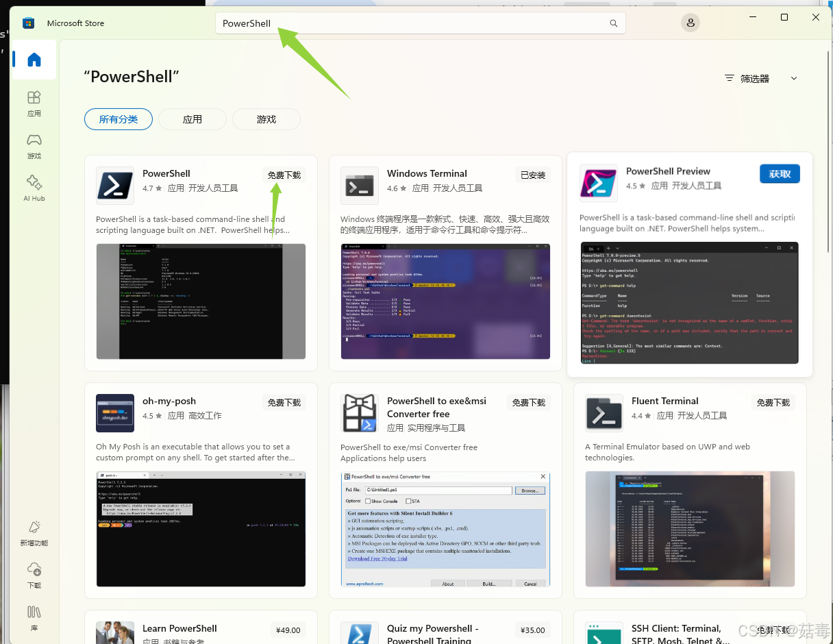
Task: Expand the 筛选器 filter chevron
Action: pos(794,78)
